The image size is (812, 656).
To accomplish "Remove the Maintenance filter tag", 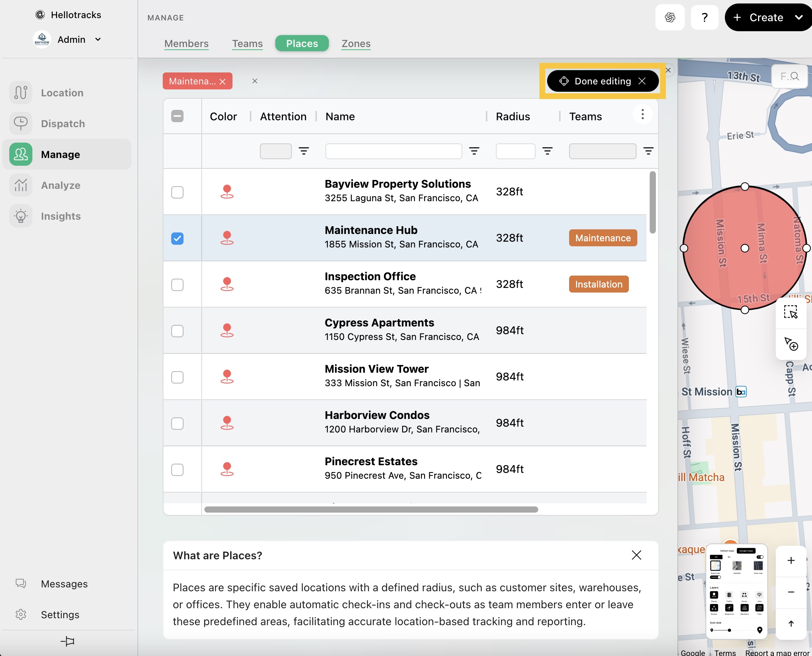I will click(222, 81).
